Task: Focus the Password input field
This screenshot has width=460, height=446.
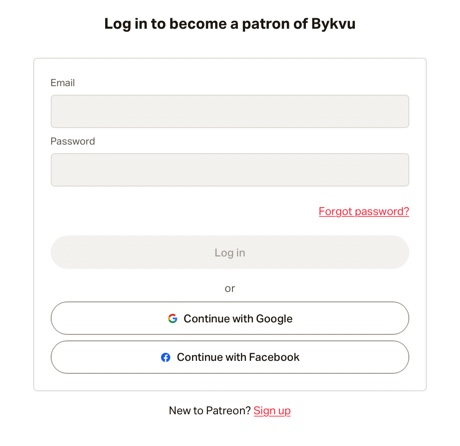Action: click(230, 170)
